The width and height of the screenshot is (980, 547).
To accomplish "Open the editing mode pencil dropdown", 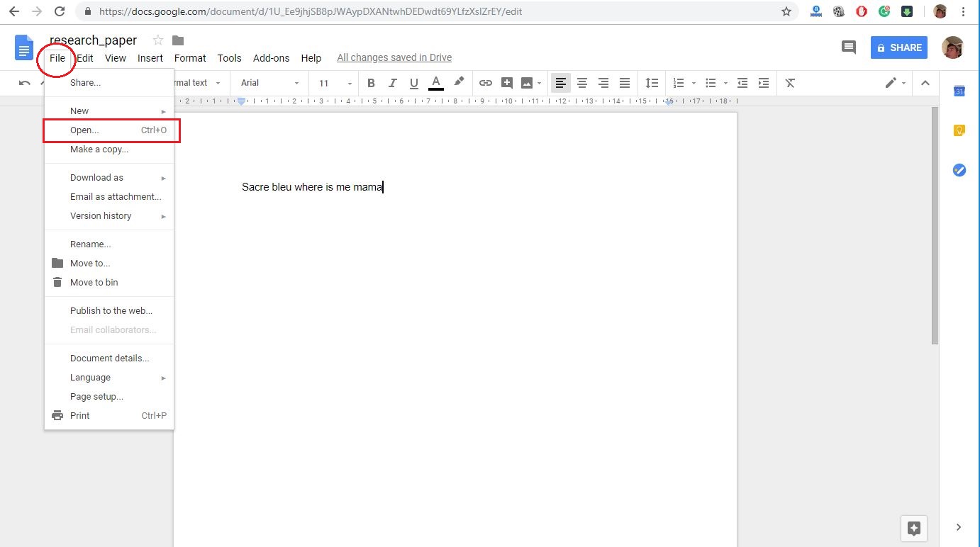I will 895,83.
